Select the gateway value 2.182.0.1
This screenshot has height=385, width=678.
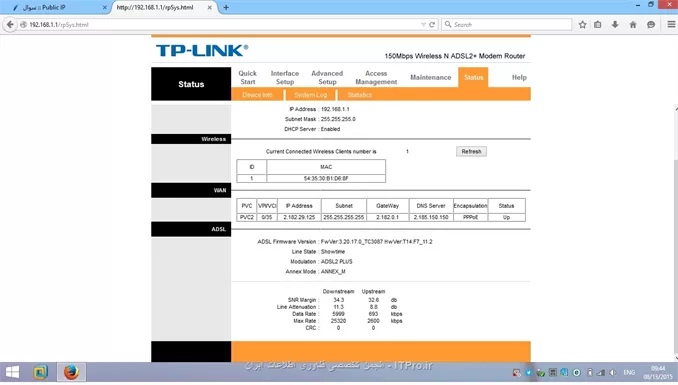pos(387,217)
